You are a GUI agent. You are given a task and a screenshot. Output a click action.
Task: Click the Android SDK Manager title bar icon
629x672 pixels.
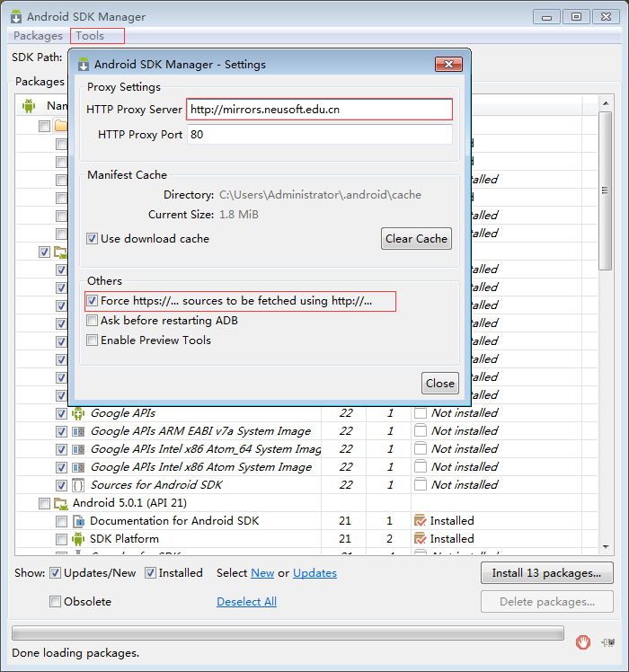pyautogui.click(x=16, y=17)
